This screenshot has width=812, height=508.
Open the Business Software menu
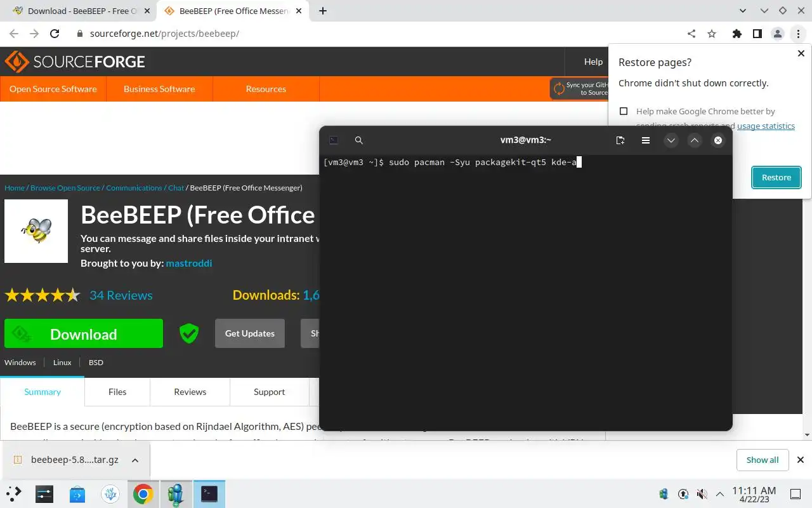coord(159,89)
